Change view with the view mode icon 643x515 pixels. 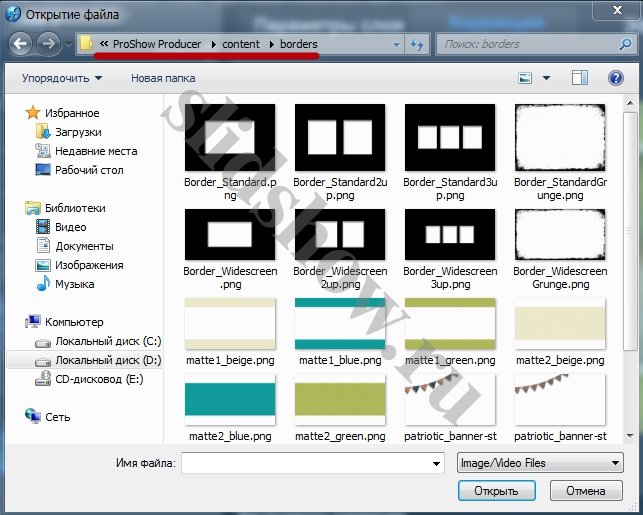click(x=525, y=78)
